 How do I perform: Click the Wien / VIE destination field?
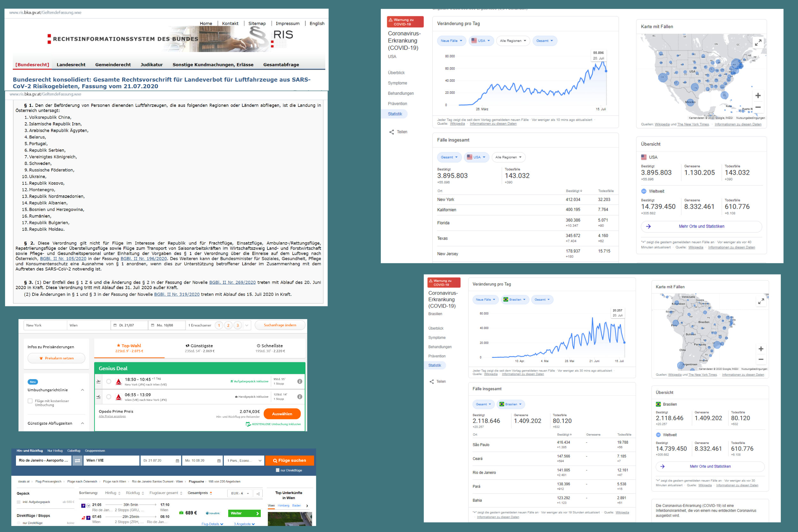111,461
